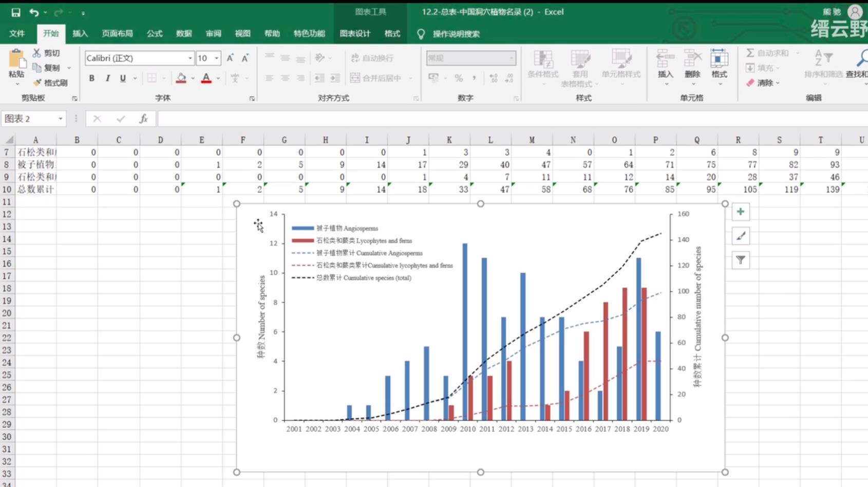Delete cells using 删除 icon
Viewport: 868px width, 487px height.
click(x=692, y=64)
